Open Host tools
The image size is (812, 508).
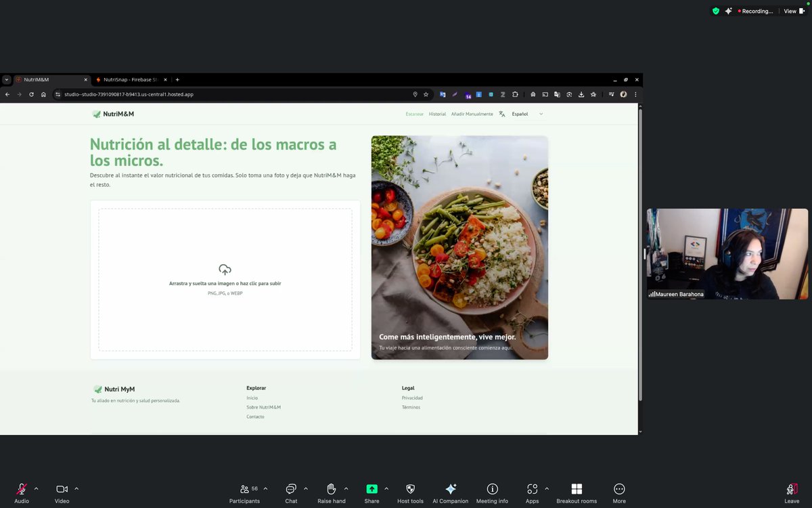(410, 492)
